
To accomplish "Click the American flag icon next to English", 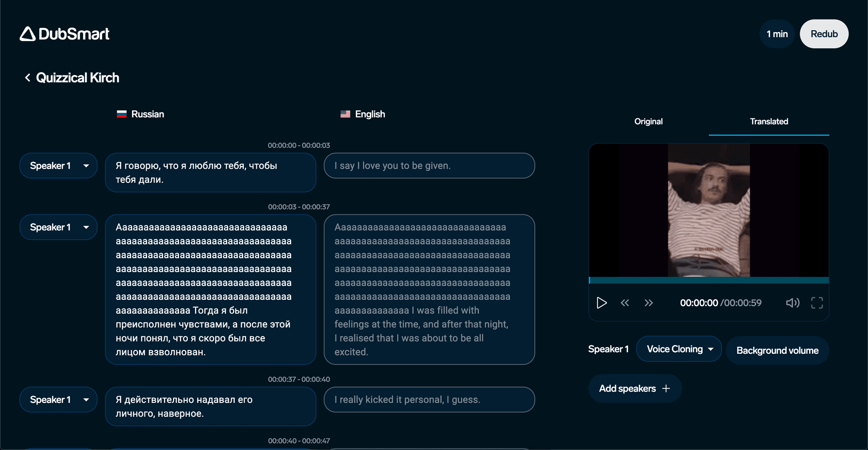I will (x=345, y=114).
